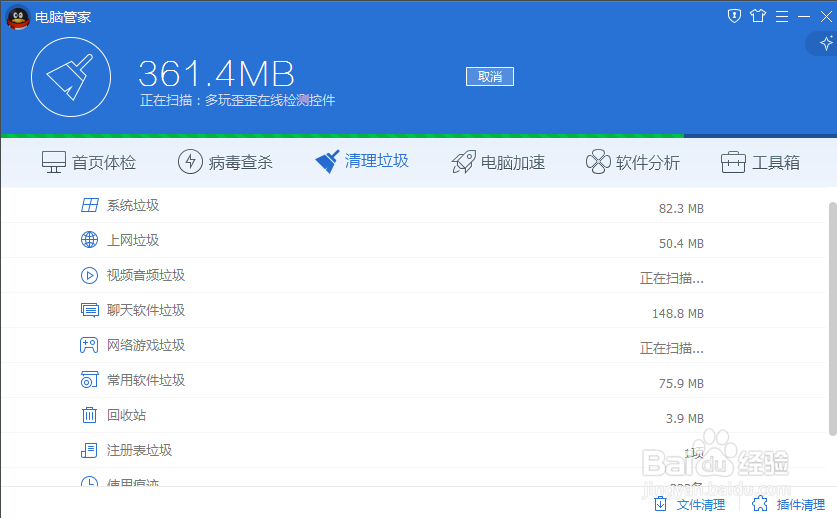Click the 正在扫描 status for 视频音频垃圾
Viewport: 837px width, 518px height.
(x=672, y=278)
